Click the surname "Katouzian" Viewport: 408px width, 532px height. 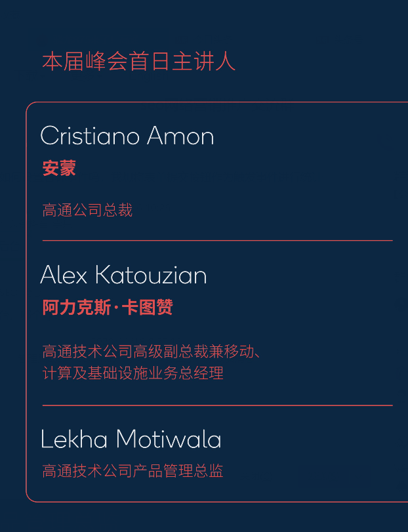(x=151, y=276)
